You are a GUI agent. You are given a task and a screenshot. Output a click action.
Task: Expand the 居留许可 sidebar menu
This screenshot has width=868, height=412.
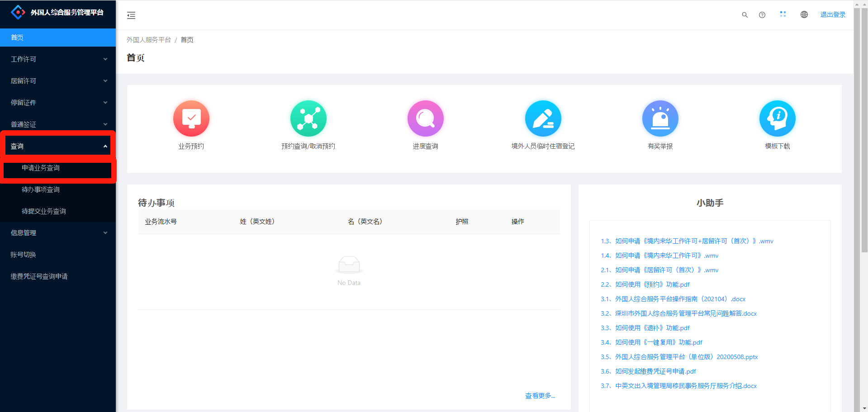click(58, 81)
